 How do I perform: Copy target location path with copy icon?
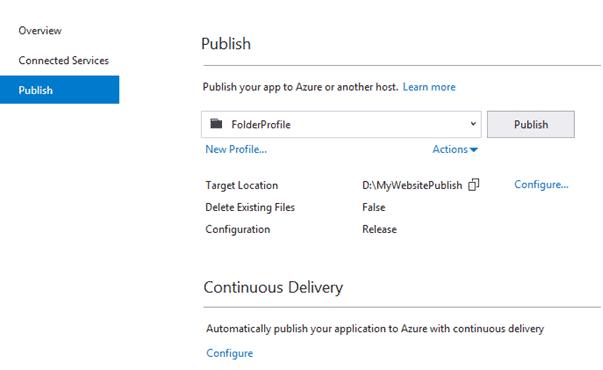click(x=473, y=185)
